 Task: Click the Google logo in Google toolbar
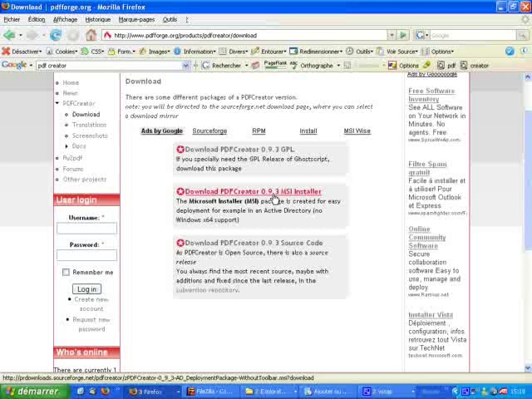[14, 65]
